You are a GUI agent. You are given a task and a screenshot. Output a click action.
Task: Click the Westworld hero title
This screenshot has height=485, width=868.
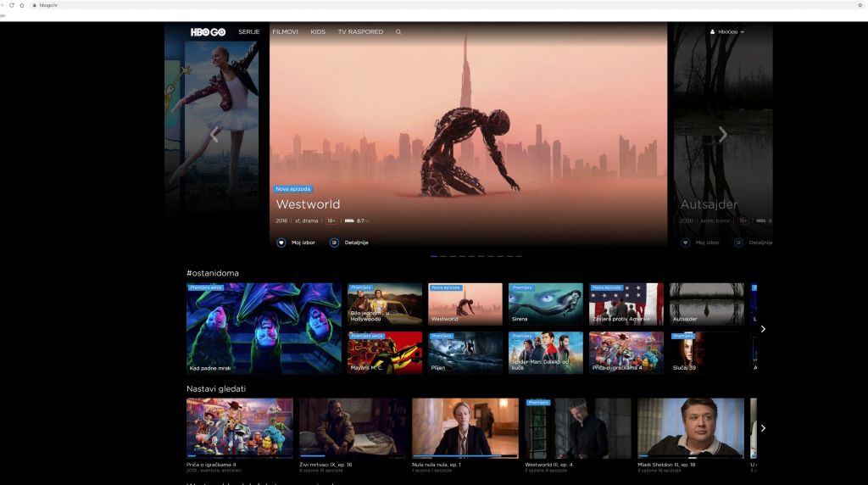coord(308,204)
